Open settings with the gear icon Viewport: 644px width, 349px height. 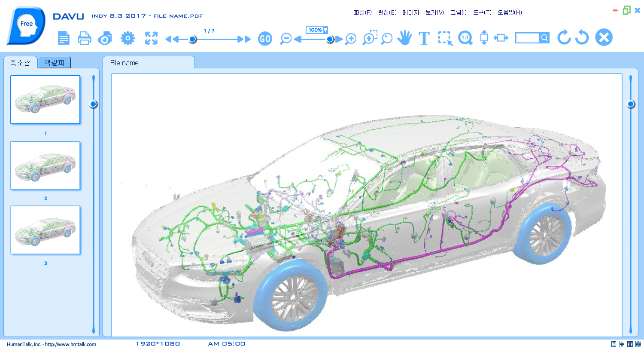click(x=128, y=38)
